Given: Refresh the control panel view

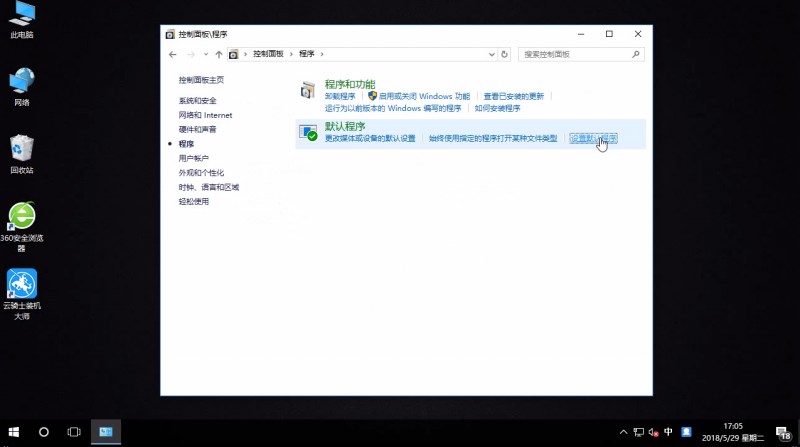Looking at the screenshot, I should click(x=505, y=54).
